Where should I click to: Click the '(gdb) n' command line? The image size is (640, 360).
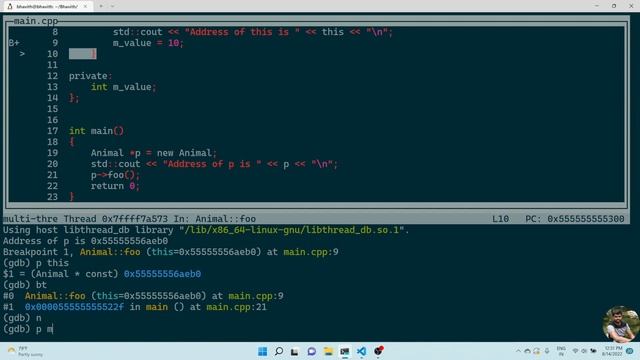click(x=22, y=318)
